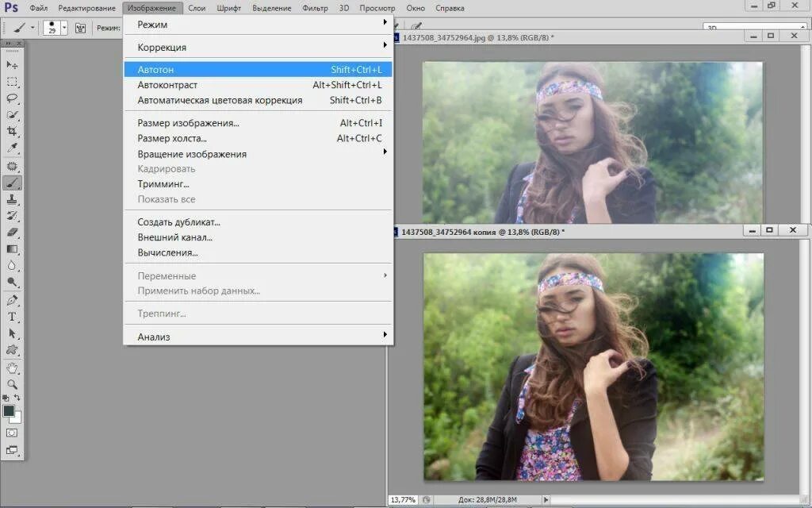This screenshot has height=508, width=812.
Task: Select the Eraser tool
Action: [12, 233]
